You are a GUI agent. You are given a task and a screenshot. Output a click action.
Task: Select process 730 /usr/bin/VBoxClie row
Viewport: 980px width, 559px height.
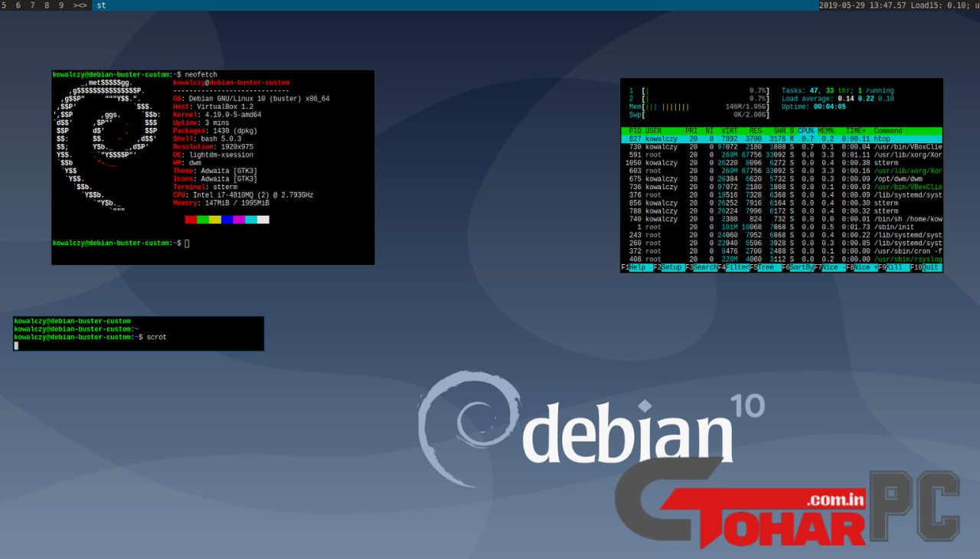pos(782,147)
